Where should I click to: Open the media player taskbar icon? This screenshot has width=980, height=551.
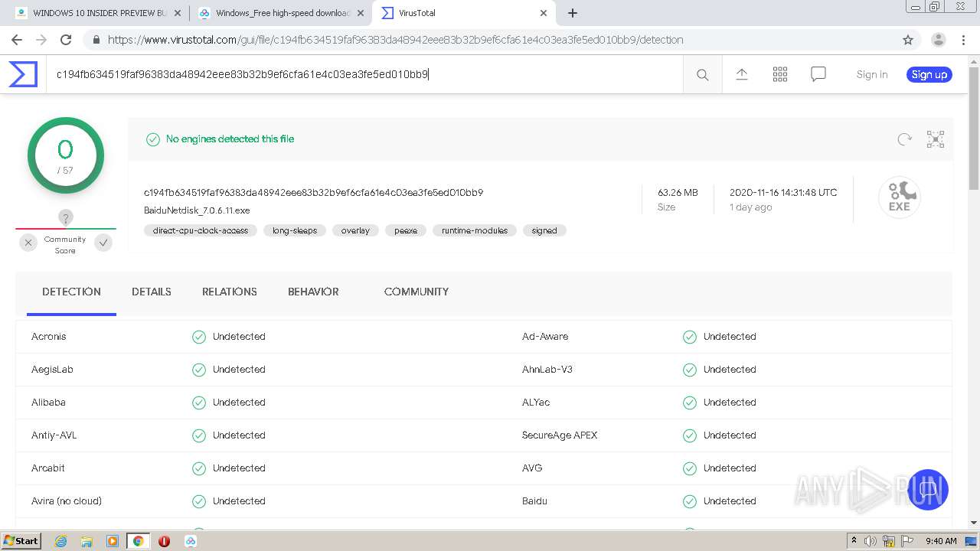click(x=113, y=541)
